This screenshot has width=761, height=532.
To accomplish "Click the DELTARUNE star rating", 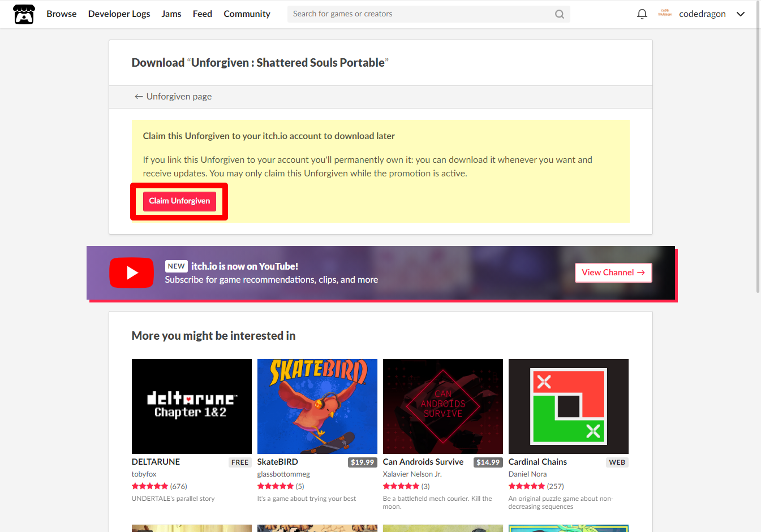I will [150, 486].
